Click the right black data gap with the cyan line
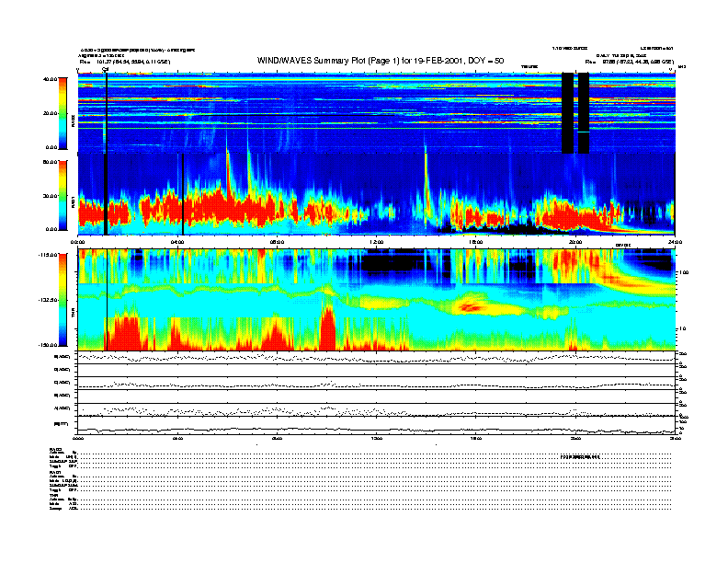 pos(584,113)
